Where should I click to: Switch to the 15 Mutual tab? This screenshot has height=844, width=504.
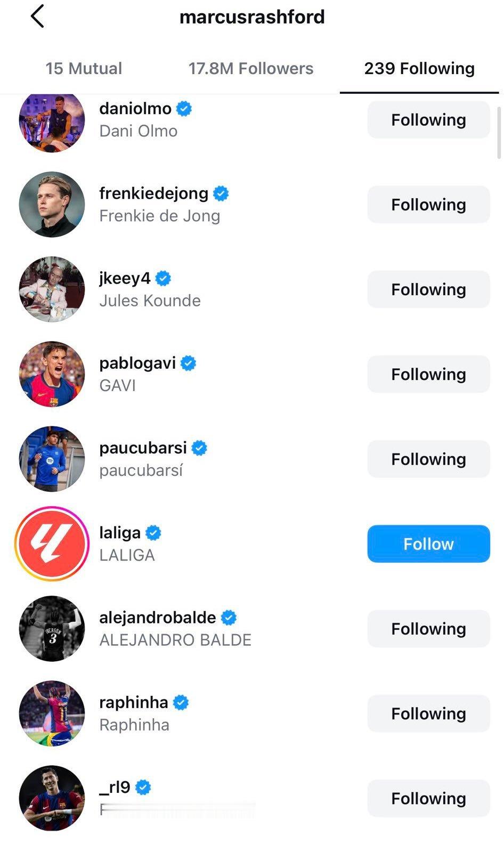pyautogui.click(x=84, y=68)
